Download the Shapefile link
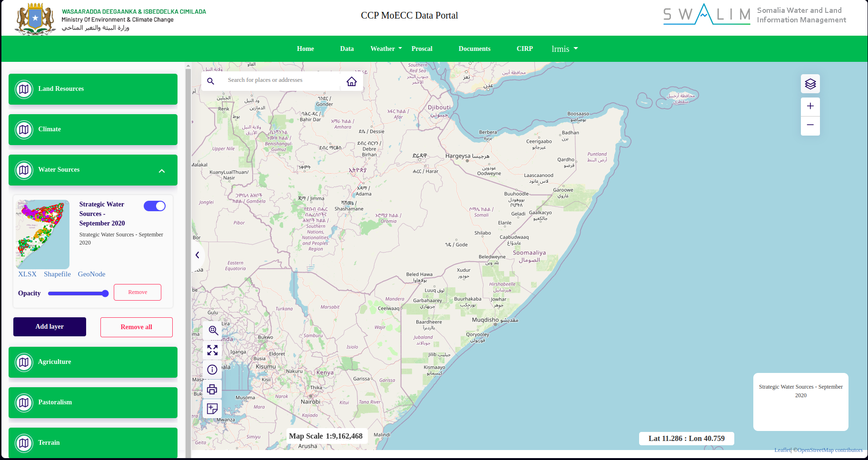This screenshot has width=868, height=460. point(57,274)
